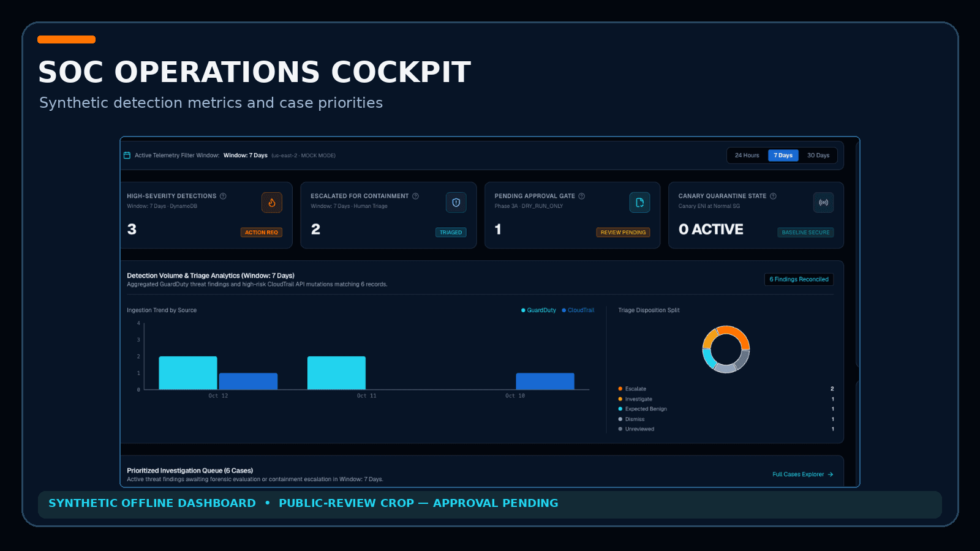
Task: Click the blue CloudTrail bar above Oct 12
Action: [x=248, y=381]
